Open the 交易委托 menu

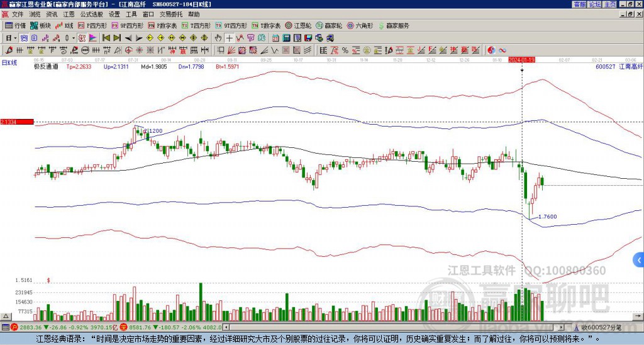(171, 14)
